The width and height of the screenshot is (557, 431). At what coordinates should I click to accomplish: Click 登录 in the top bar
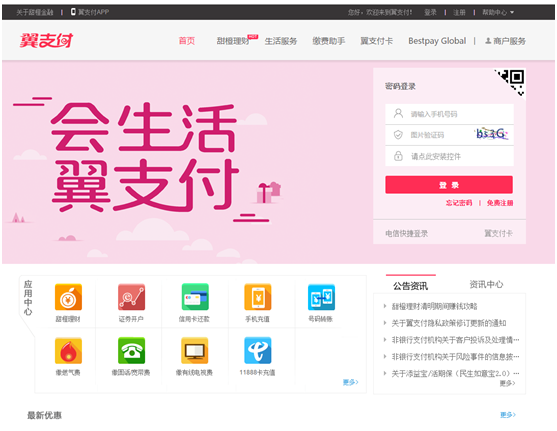click(x=430, y=12)
